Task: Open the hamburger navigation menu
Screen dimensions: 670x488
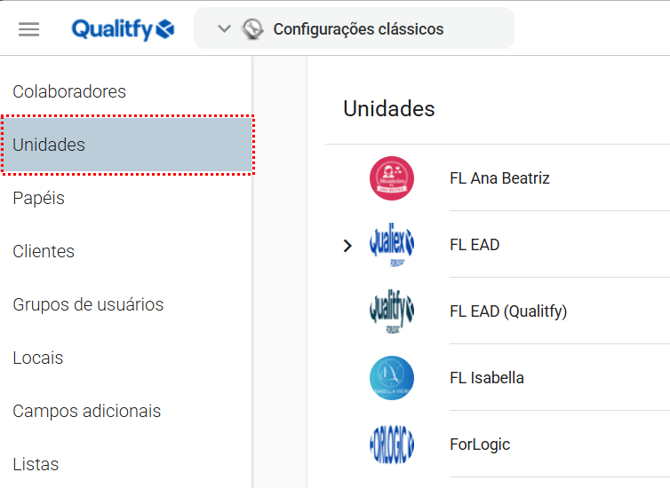Action: pos(29,29)
